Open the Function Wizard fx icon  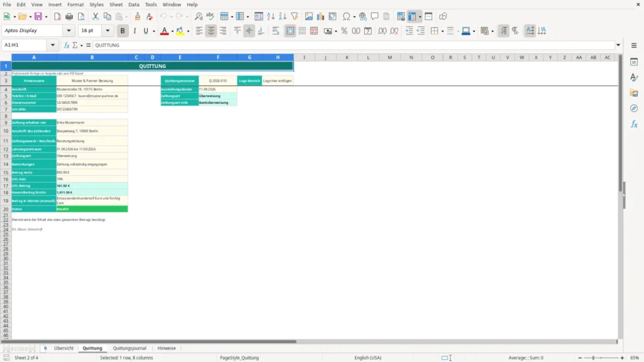pos(67,45)
